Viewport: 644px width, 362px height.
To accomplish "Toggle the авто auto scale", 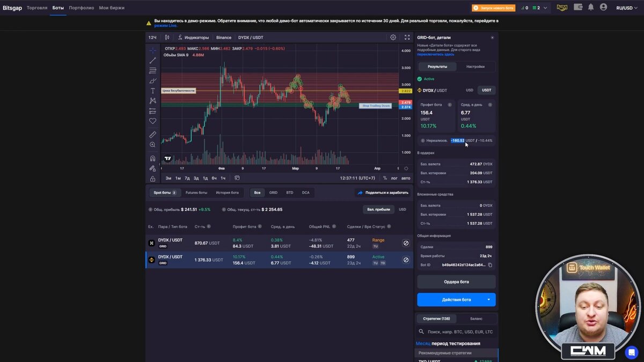I will pos(406,178).
